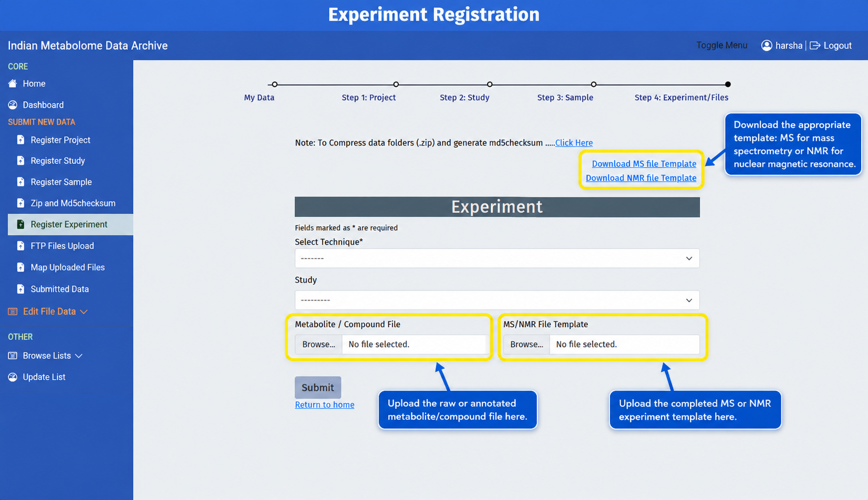Follow the Return to home link
The image size is (868, 500).
[x=325, y=404]
